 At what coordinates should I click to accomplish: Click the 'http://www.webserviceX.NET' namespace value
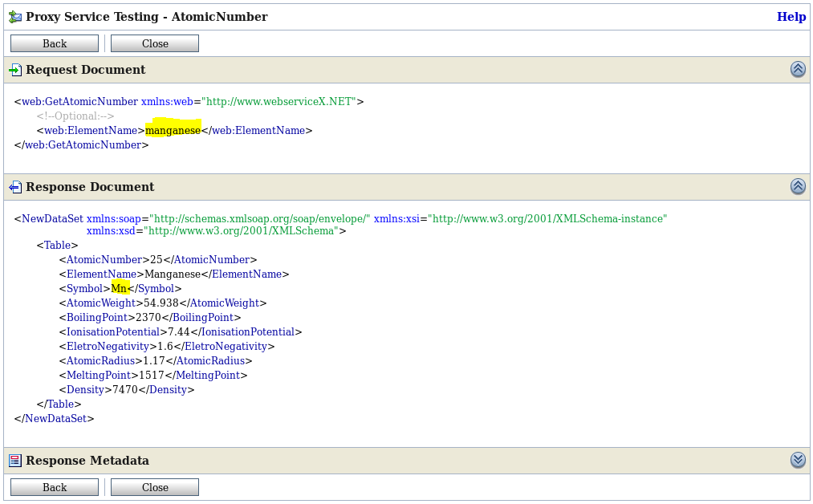point(279,102)
